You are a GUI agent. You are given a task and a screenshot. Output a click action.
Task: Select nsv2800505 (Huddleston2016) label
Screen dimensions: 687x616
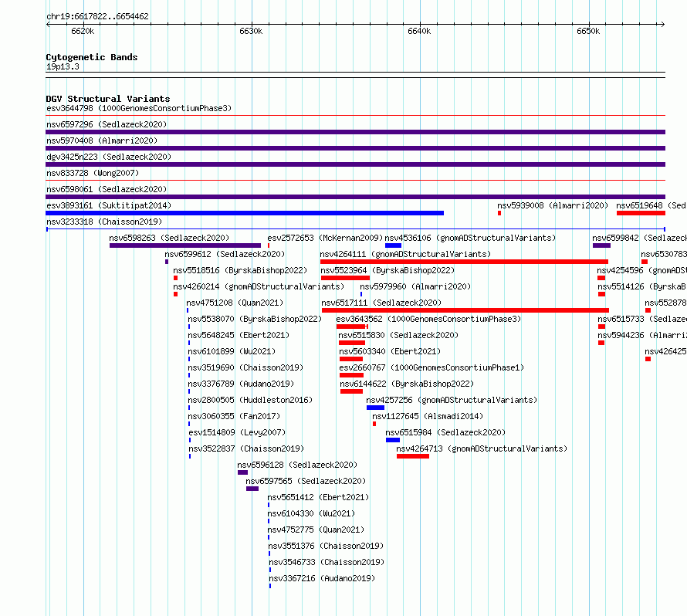(x=250, y=400)
